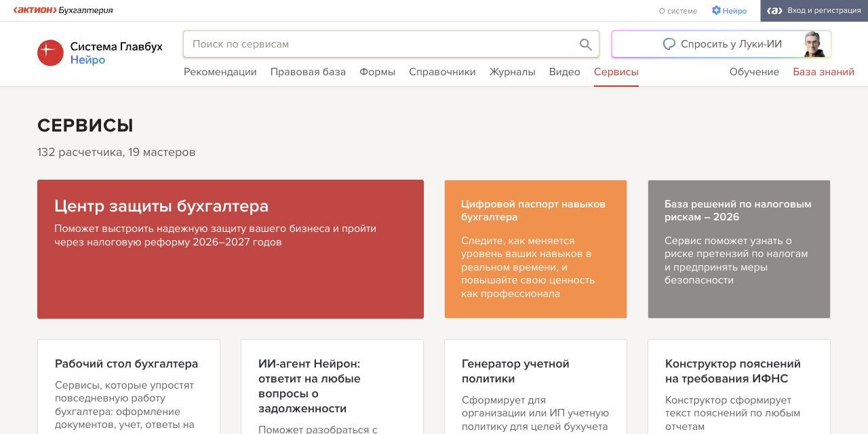The image size is (868, 434).
Task: Switch to the Видео tab
Action: click(x=565, y=72)
